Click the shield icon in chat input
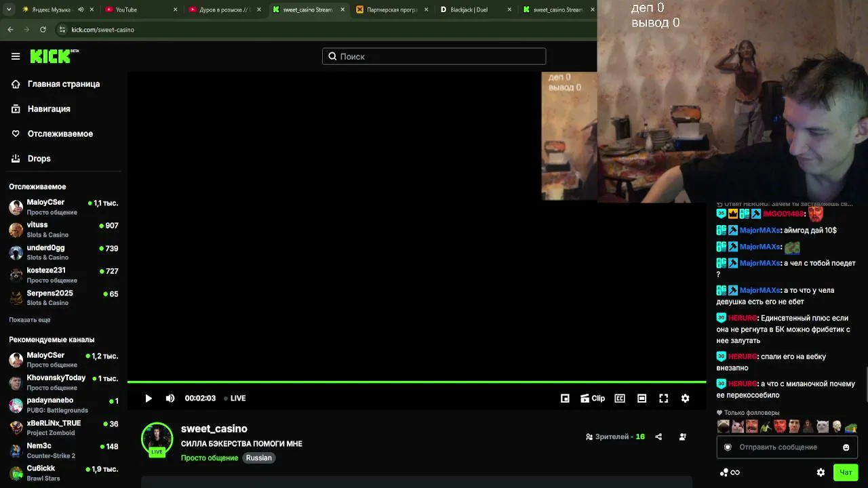Screen dimensions: 868x488 pos(728,447)
